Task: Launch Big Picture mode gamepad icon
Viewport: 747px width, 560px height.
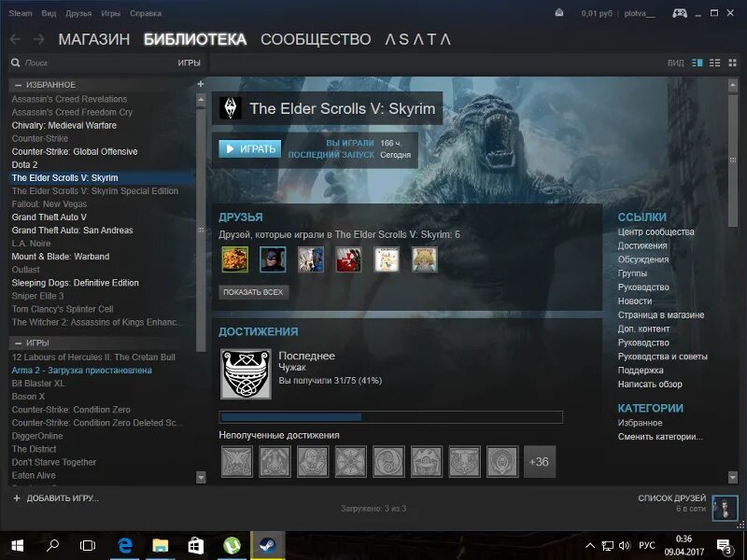Action: [680, 13]
